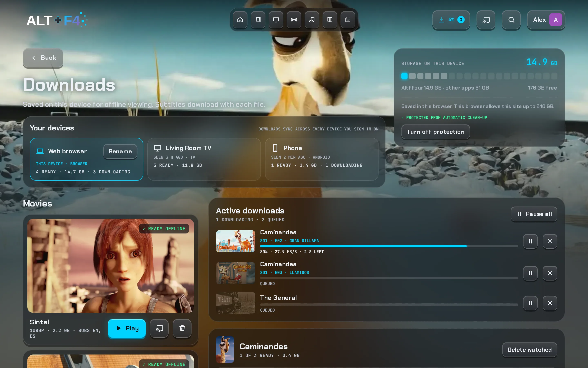Pause The General queued download

(530, 303)
